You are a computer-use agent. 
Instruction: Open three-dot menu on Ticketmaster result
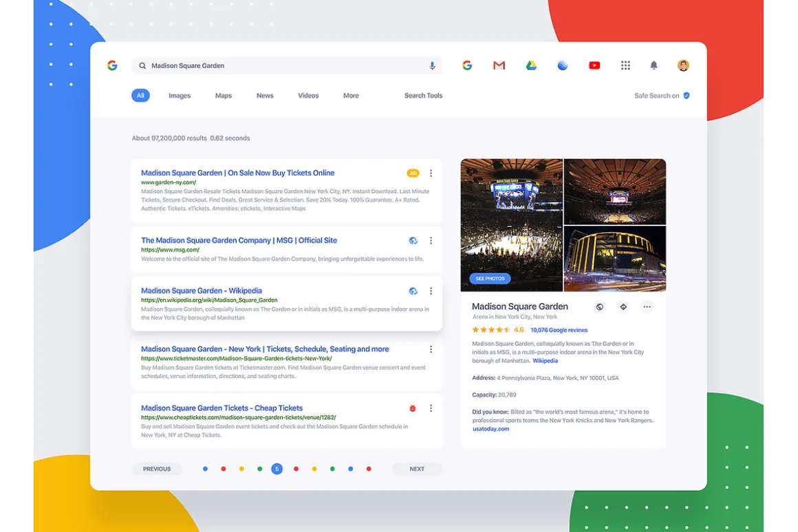(x=431, y=349)
